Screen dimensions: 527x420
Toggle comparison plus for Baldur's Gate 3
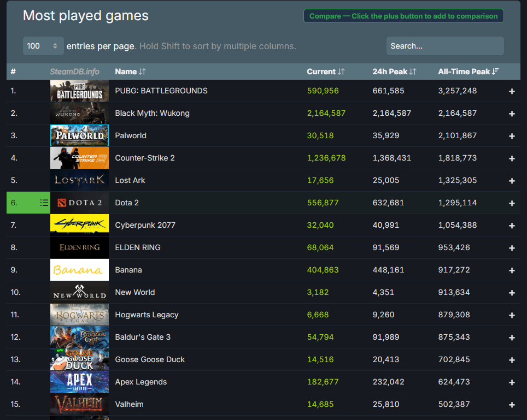tap(512, 338)
